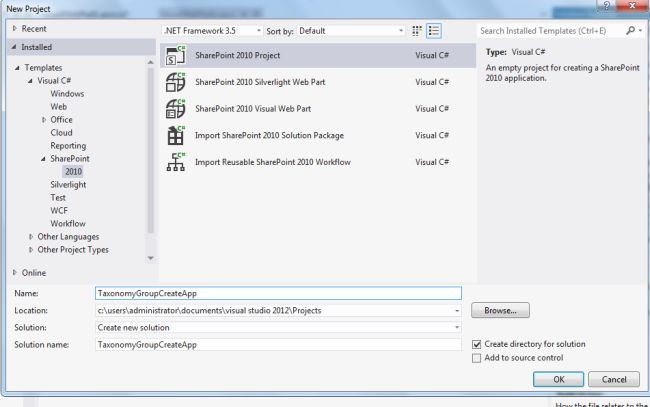The image size is (650, 407).
Task: Toggle Create directory for solution checkbox
Action: pos(477,344)
